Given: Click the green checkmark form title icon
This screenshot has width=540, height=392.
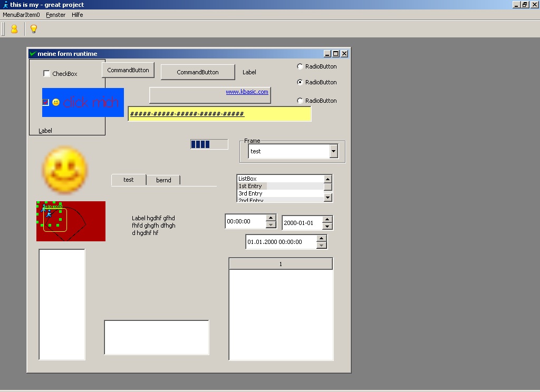Looking at the screenshot, I should 33,54.
